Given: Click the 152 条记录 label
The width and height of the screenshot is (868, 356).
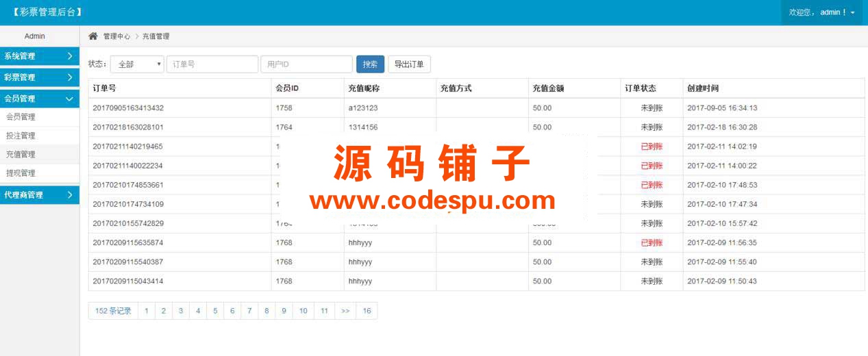Looking at the screenshot, I should [113, 311].
